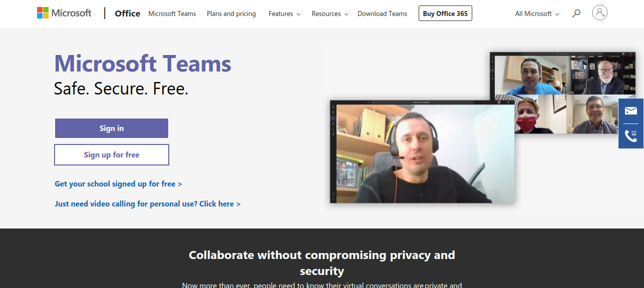This screenshot has width=644, height=288.
Task: Open the All Microsoft dropdown
Action: (537, 13)
